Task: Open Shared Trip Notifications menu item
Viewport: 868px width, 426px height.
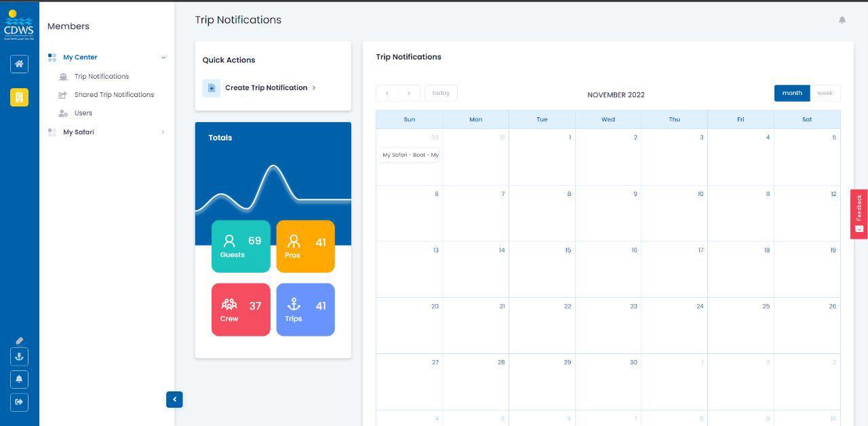Action: click(114, 95)
